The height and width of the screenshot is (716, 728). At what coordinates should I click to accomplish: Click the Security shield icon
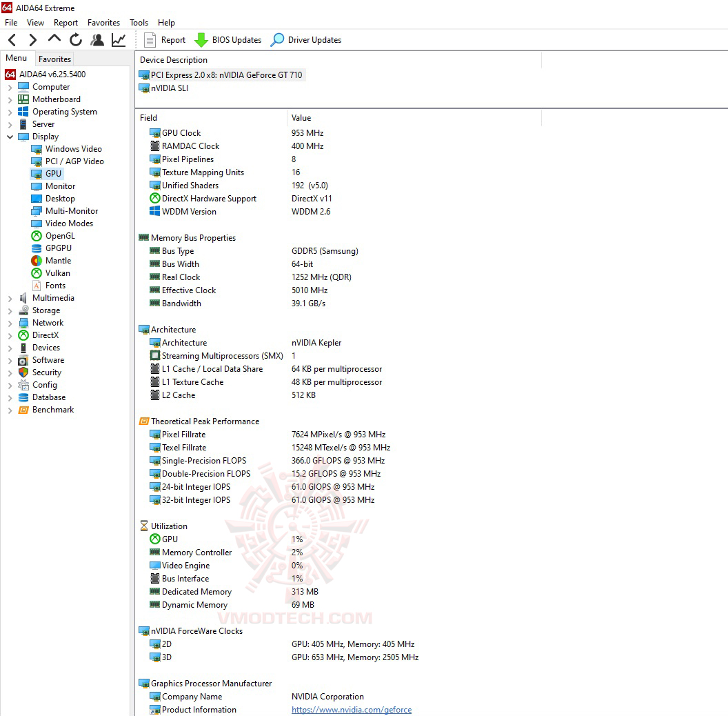coord(23,372)
